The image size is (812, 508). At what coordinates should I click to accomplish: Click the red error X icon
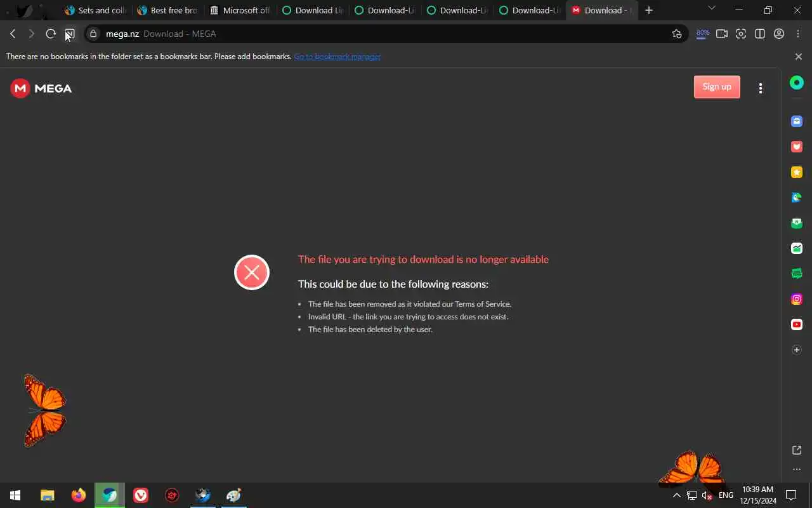[252, 272]
